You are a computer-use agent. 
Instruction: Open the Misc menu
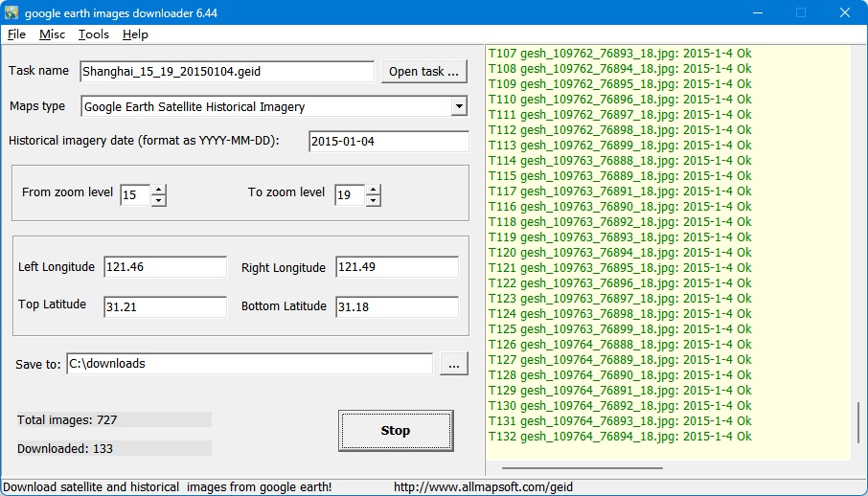pos(52,34)
